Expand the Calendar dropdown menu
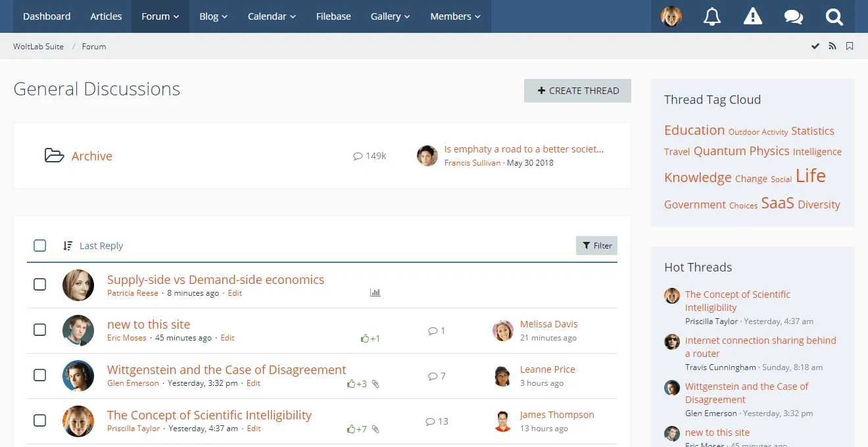 click(272, 16)
